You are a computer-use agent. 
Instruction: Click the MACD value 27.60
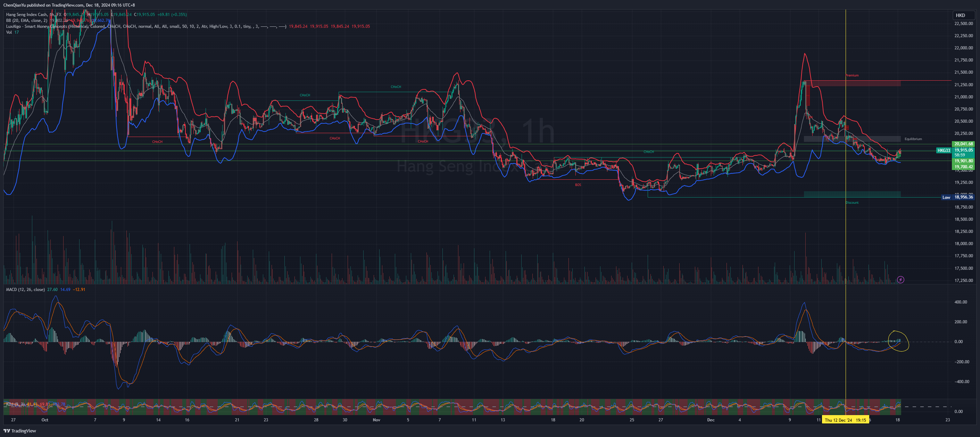(52, 290)
